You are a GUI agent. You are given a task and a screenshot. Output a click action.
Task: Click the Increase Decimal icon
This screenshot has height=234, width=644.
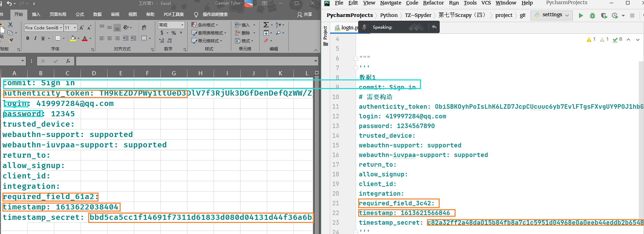(162, 41)
